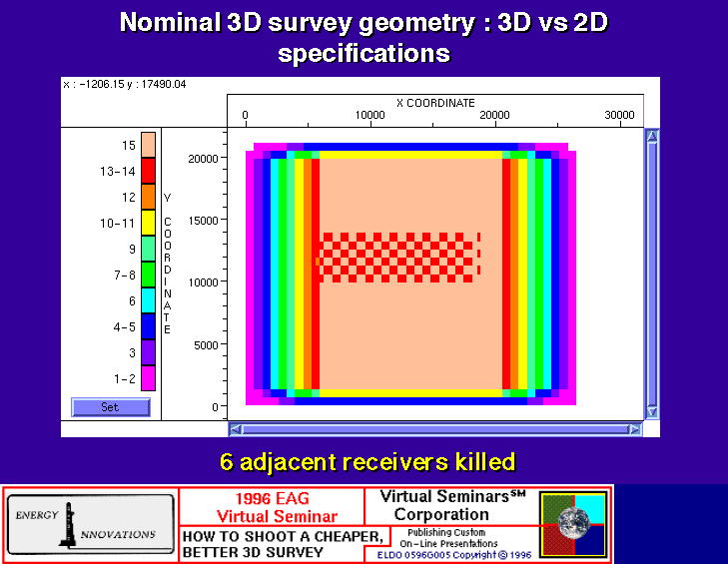Select the 1-2 magenta color swatch
Image resolution: width=728 pixels, height=564 pixels.
tap(148, 378)
